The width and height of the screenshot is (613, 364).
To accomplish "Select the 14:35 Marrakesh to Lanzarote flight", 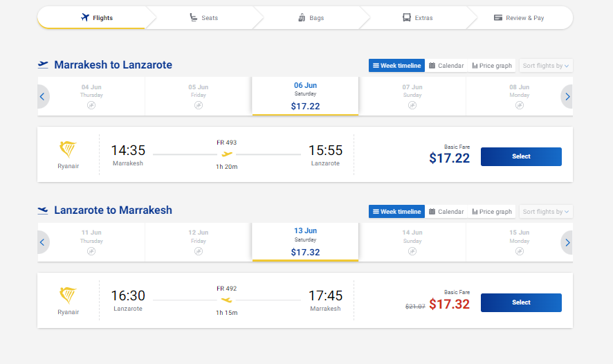I will pos(521,156).
